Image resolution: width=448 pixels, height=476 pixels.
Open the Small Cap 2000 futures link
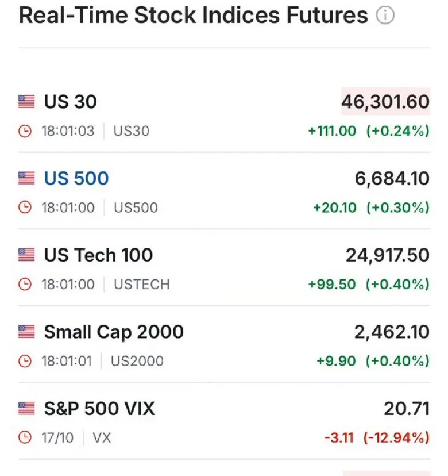coord(114,332)
